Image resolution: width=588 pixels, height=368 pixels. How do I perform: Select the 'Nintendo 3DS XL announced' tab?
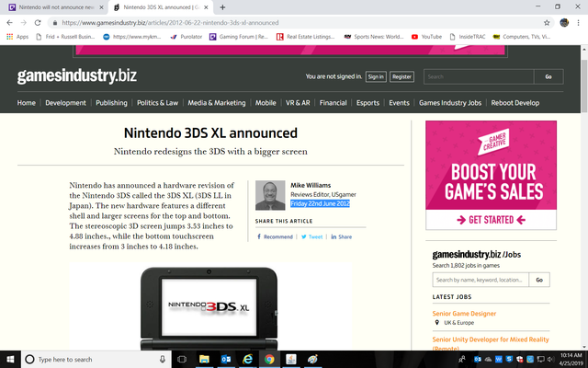tap(161, 7)
